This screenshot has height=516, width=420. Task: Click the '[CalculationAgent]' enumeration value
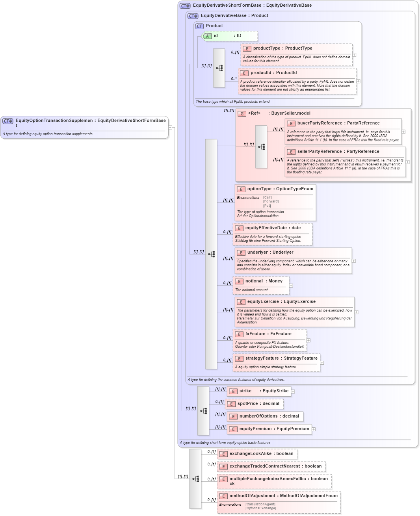[260, 504]
